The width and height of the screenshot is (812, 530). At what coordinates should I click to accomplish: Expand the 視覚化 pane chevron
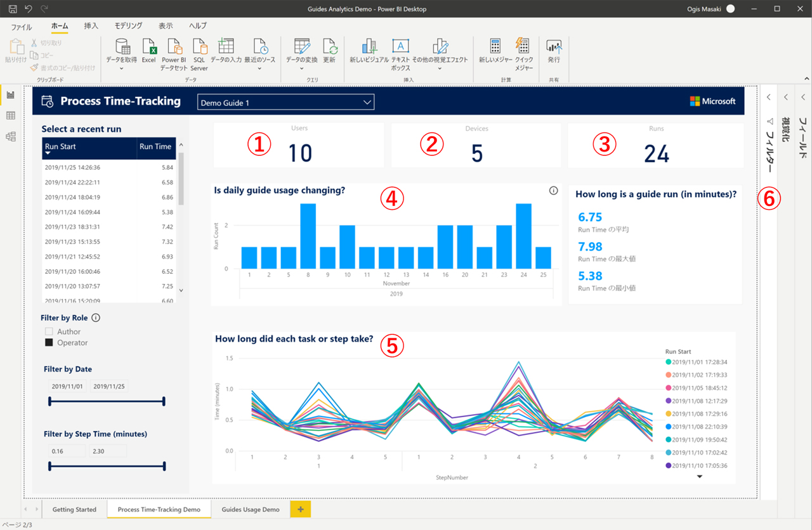point(786,97)
